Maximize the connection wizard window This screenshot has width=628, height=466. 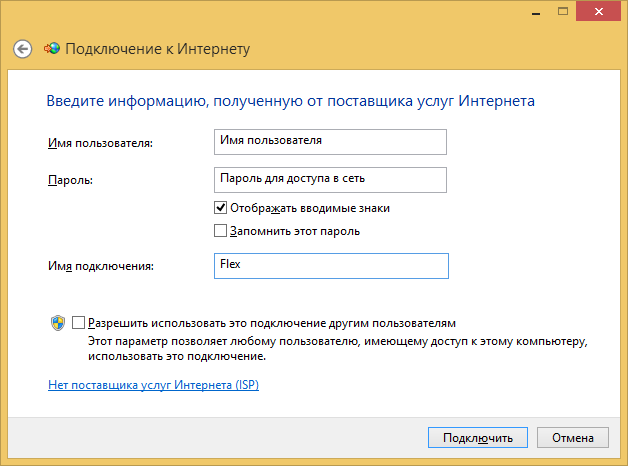point(563,11)
